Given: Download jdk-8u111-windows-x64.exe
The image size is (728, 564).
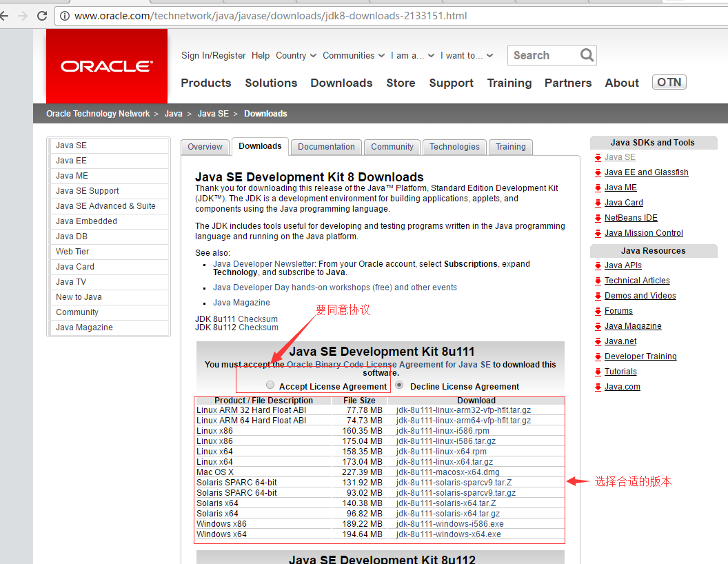Looking at the screenshot, I should click(x=449, y=534).
